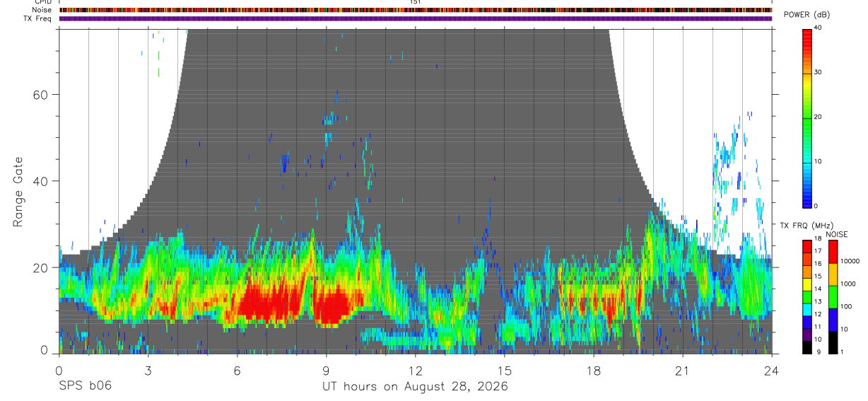The width and height of the screenshot is (868, 401).
Task: Click the purple TX Freq strip
Action: coord(415,18)
